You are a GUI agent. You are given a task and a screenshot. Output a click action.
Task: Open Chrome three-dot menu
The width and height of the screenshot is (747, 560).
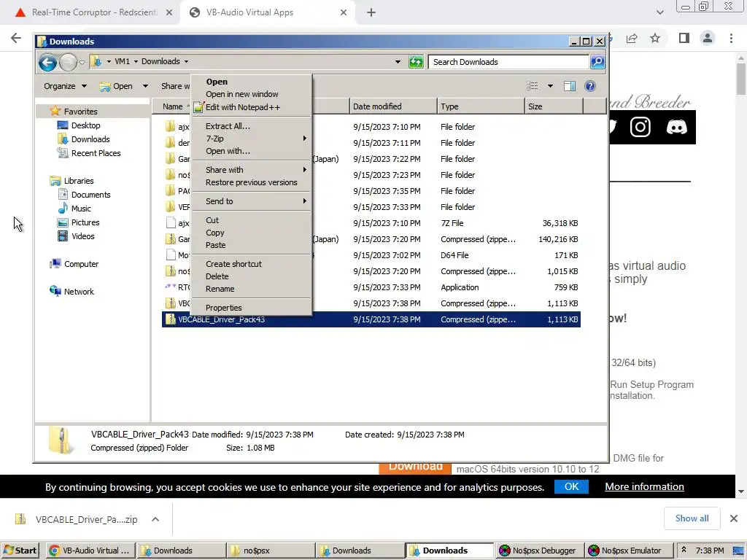pos(731,38)
